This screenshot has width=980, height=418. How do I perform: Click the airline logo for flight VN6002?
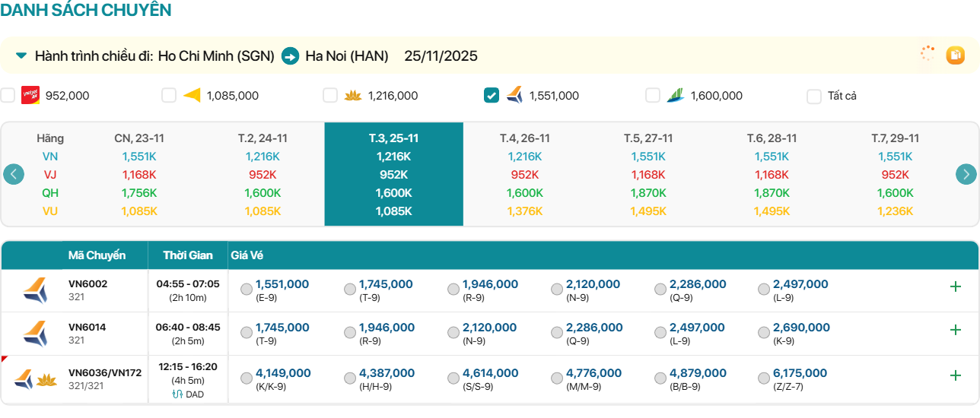coord(34,291)
